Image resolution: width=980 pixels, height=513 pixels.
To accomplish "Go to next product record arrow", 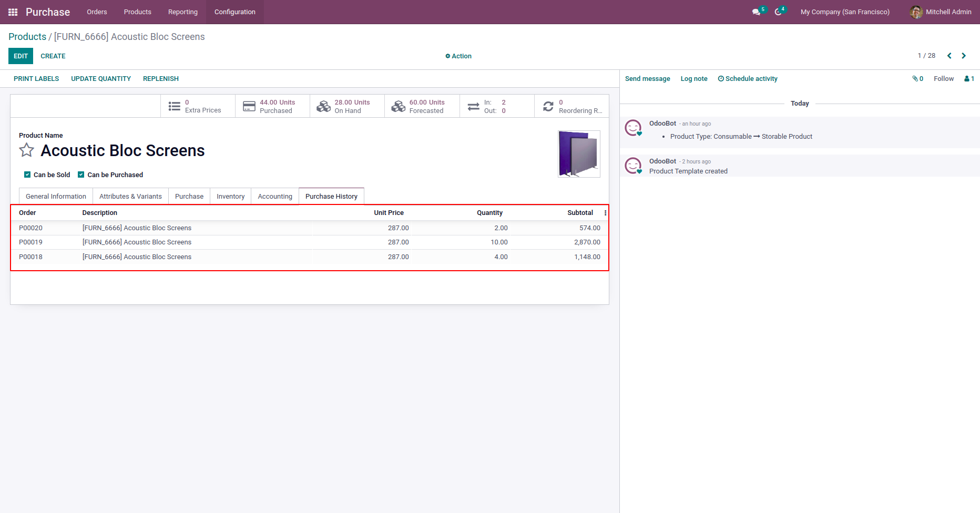I will coord(964,56).
